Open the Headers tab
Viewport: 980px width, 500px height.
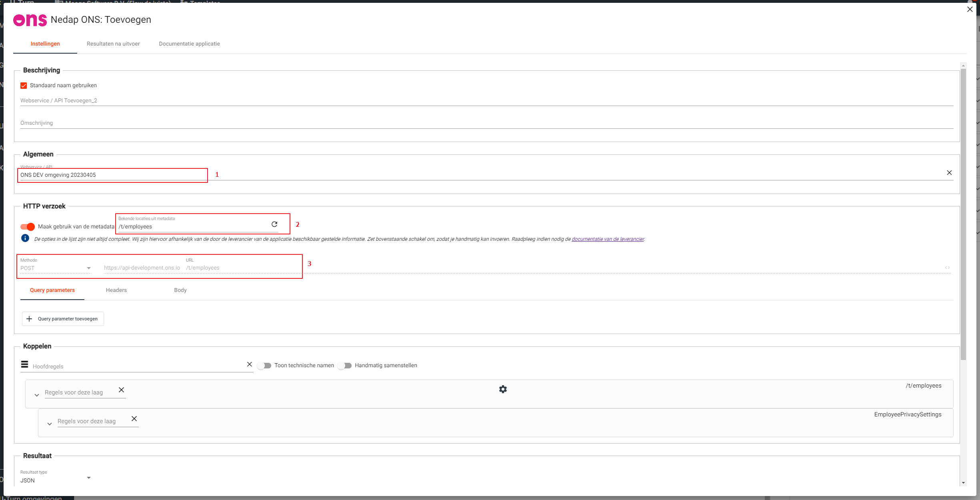coord(116,290)
